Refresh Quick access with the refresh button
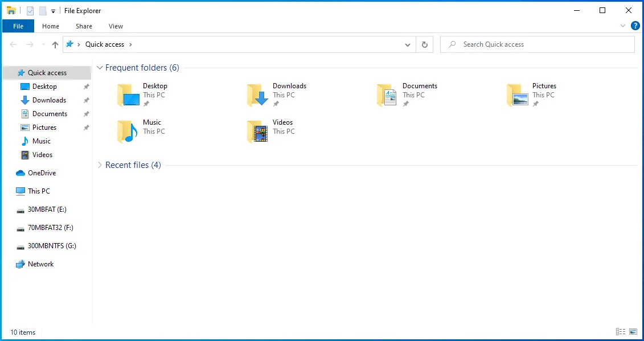The height and width of the screenshot is (341, 644). (x=425, y=44)
